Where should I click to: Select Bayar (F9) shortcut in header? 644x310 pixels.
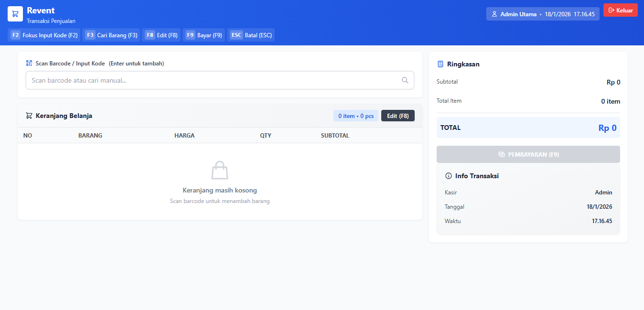204,35
